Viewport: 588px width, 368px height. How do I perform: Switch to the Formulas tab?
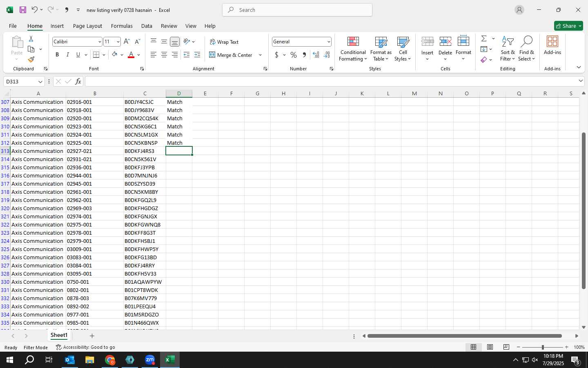pyautogui.click(x=122, y=26)
